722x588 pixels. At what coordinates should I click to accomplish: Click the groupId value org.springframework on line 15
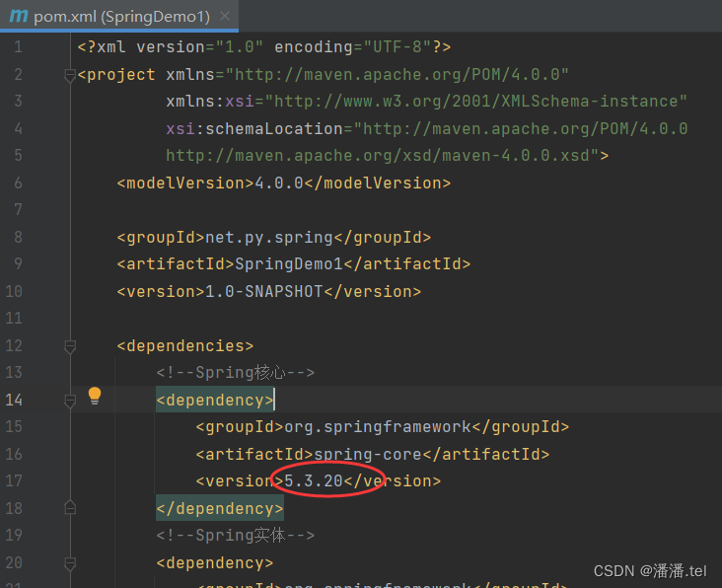[x=378, y=427]
